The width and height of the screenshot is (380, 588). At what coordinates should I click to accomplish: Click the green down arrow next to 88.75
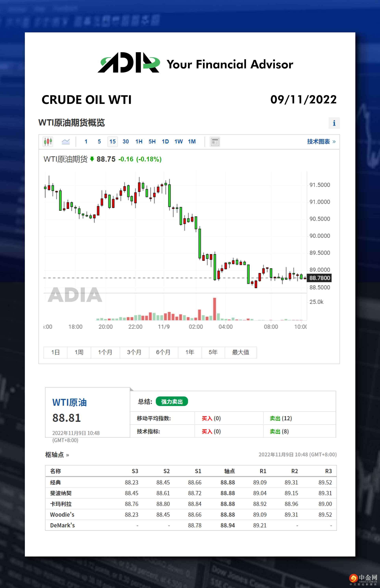pyautogui.click(x=92, y=159)
